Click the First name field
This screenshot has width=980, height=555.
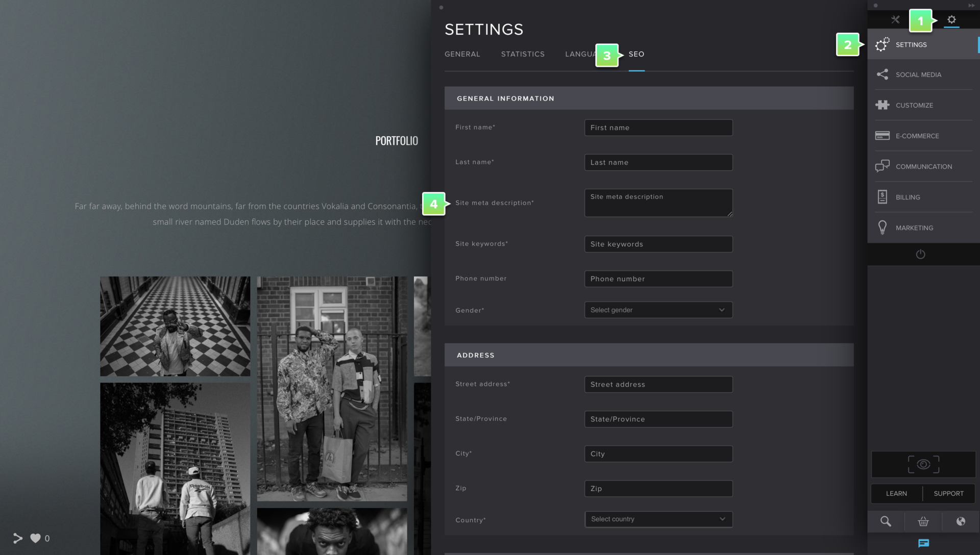pos(658,128)
